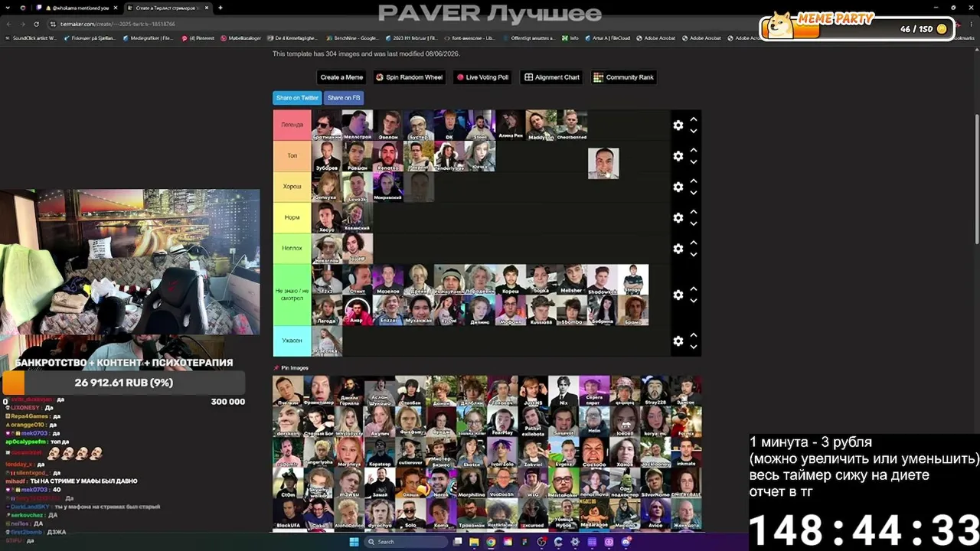Open settings gear for the Хорош tier
This screenshot has width=980, height=551.
678,187
